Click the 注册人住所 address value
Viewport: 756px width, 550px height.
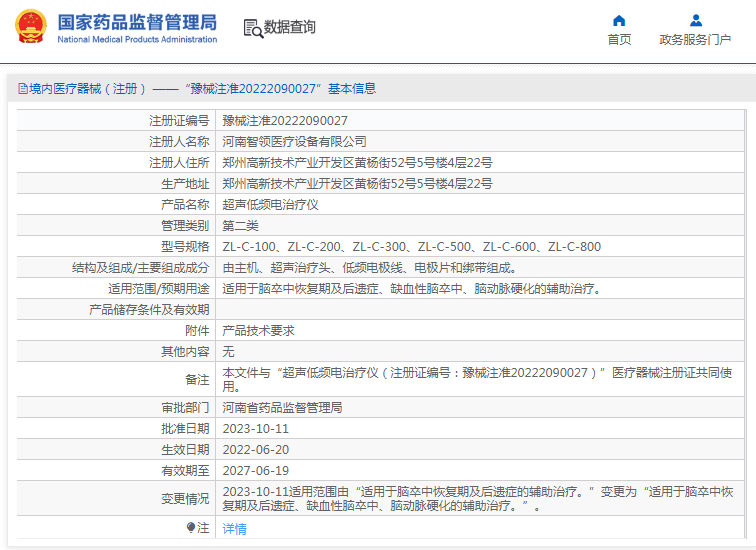click(x=357, y=163)
